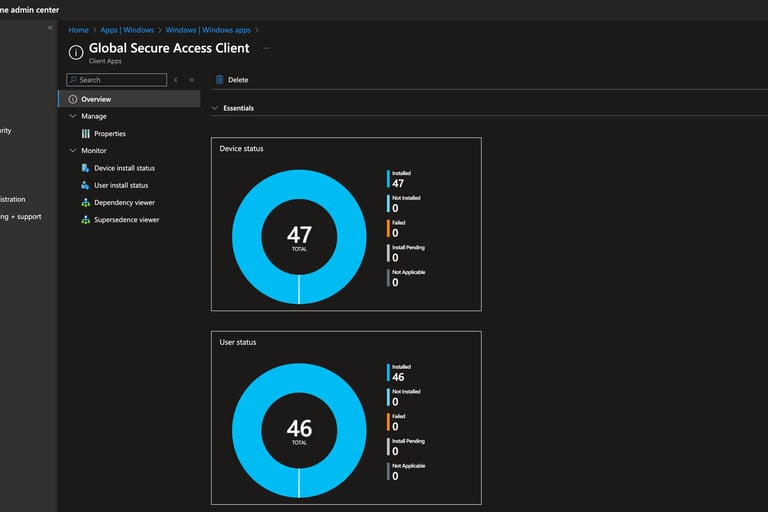The height and width of the screenshot is (512, 768).
Task: Click the Delete trash can icon
Action: tap(219, 79)
